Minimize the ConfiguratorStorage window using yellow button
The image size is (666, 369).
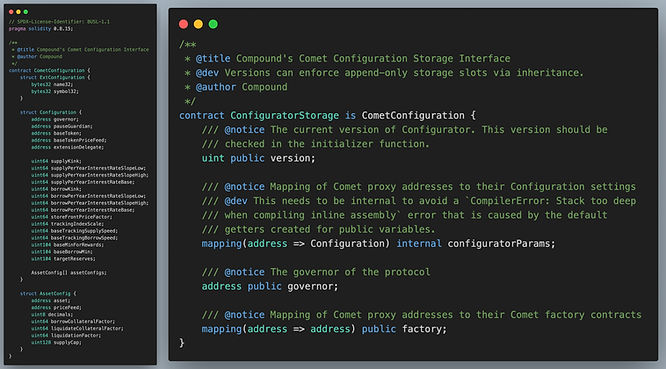pyautogui.click(x=198, y=24)
